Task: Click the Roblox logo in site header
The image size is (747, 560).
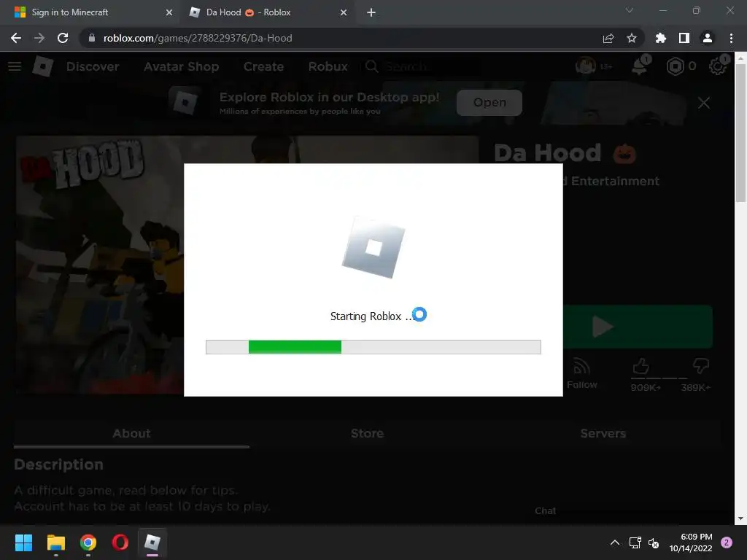Action: point(42,66)
